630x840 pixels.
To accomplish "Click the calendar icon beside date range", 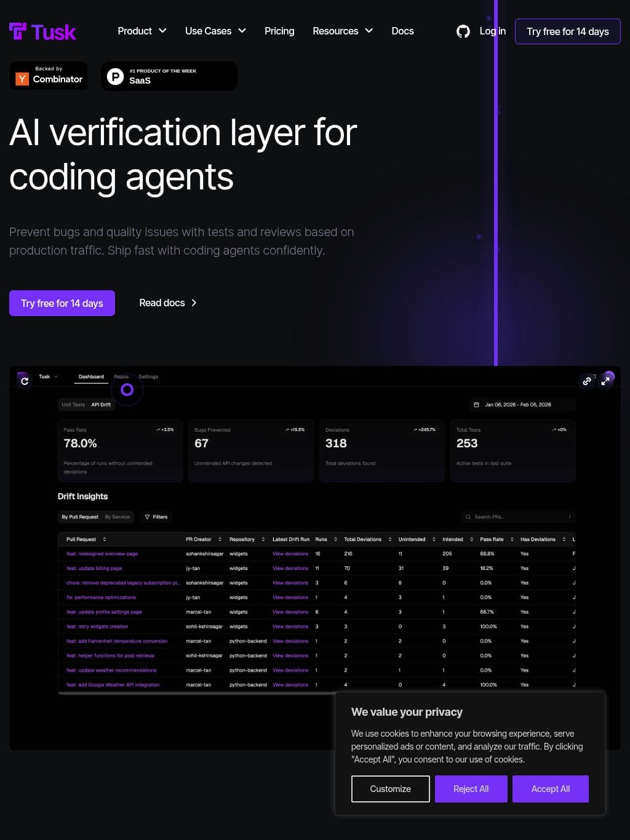I will (x=476, y=405).
